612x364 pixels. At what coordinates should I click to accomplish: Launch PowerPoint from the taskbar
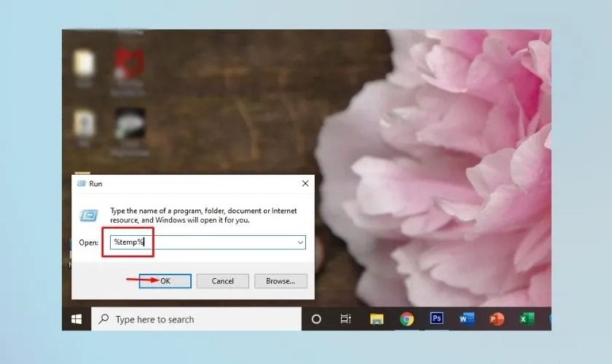pos(497,319)
